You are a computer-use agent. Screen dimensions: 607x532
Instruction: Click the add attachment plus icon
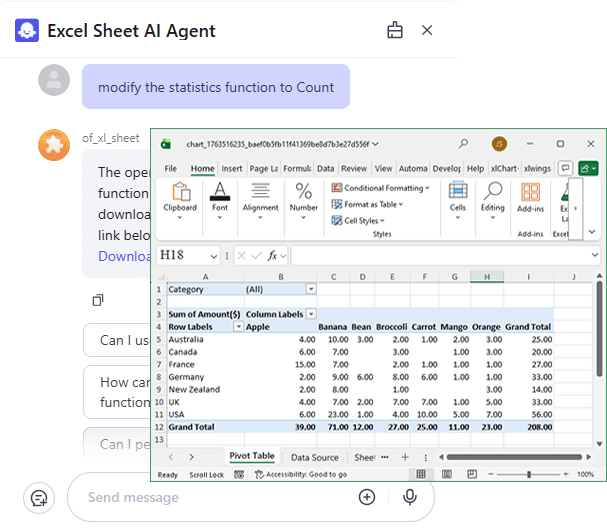click(x=367, y=497)
